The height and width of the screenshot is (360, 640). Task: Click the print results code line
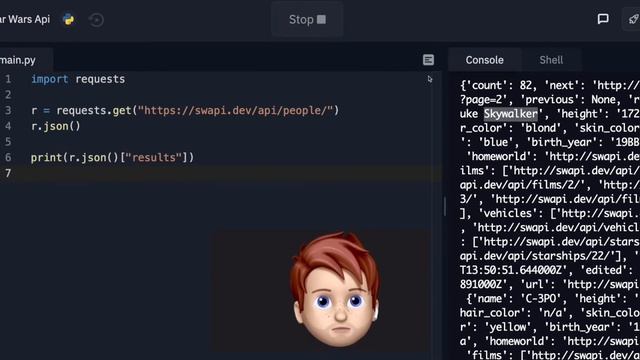(x=112, y=158)
